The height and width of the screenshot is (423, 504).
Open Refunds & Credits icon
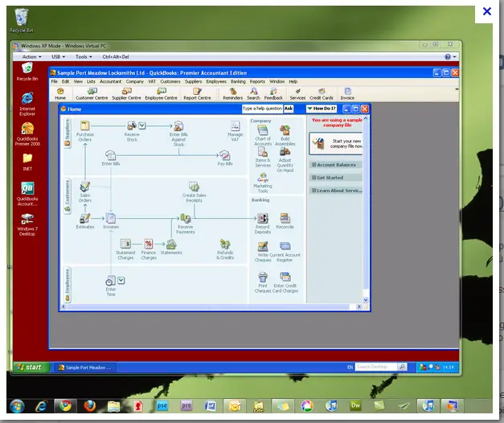[225, 244]
